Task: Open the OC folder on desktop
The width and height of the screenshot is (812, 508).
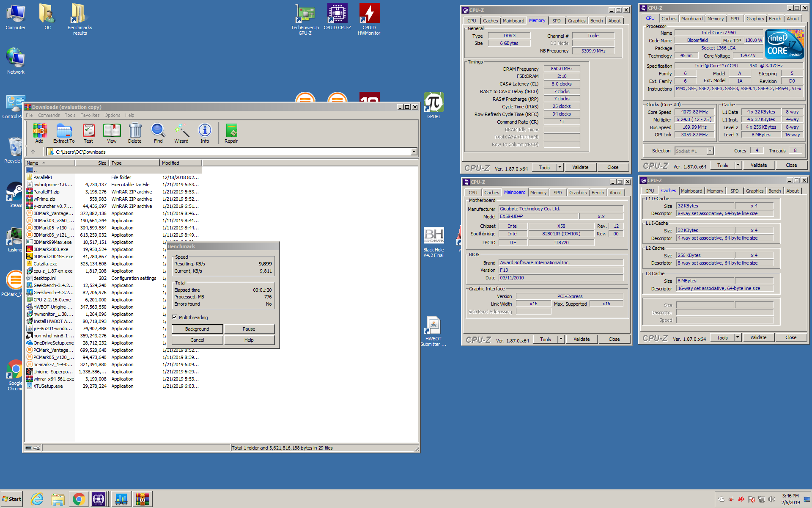Action: tap(47, 17)
